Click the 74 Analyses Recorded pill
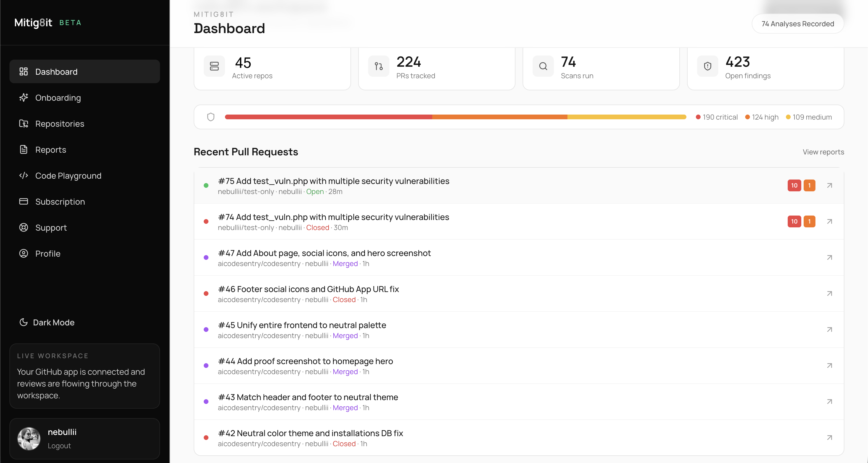Image resolution: width=868 pixels, height=463 pixels. point(797,24)
